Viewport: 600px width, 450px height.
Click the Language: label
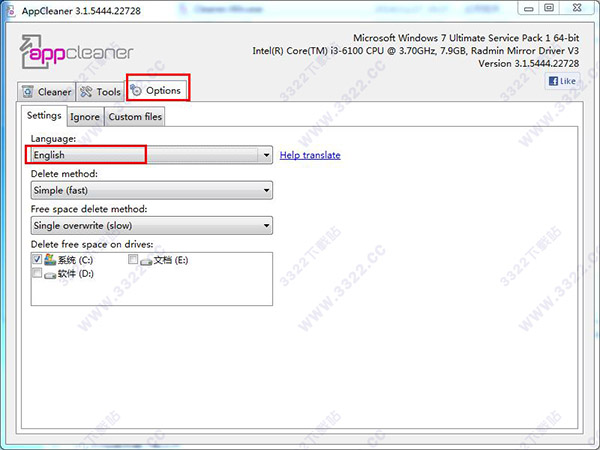(x=53, y=139)
